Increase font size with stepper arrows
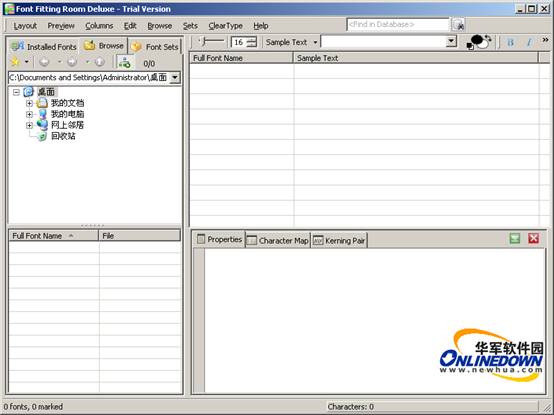This screenshot has width=554, height=415. tap(252, 40)
